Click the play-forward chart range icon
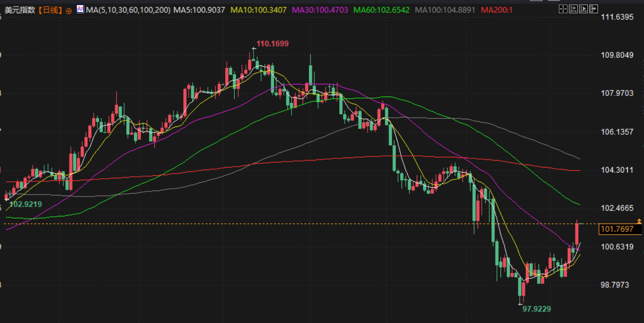This screenshot has height=323, width=644. point(584,9)
